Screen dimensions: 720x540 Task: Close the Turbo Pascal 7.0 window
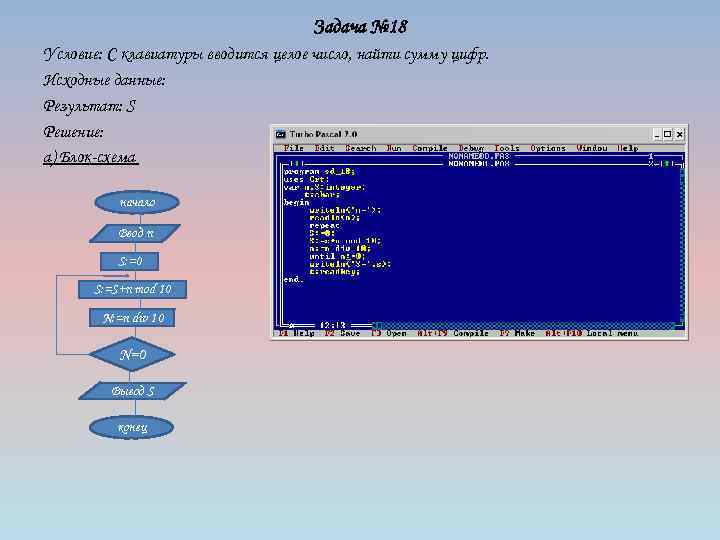tap(680, 134)
